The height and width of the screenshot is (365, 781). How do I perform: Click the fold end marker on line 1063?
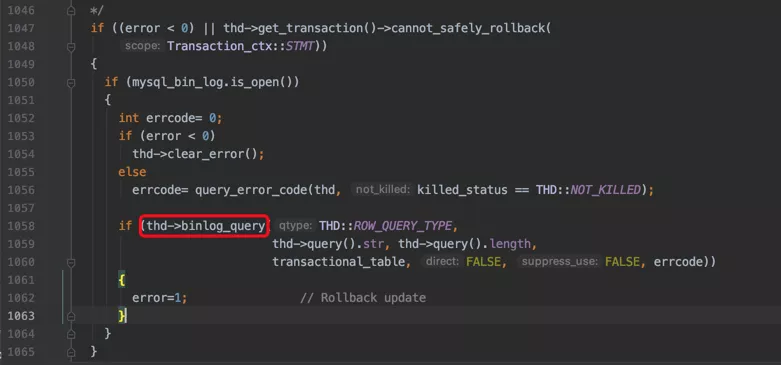pos(71,316)
